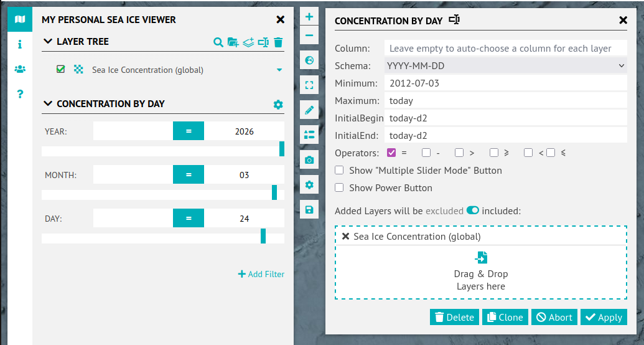
Task: Enable the greater-or-equal operator checkbox
Action: pyautogui.click(x=494, y=153)
